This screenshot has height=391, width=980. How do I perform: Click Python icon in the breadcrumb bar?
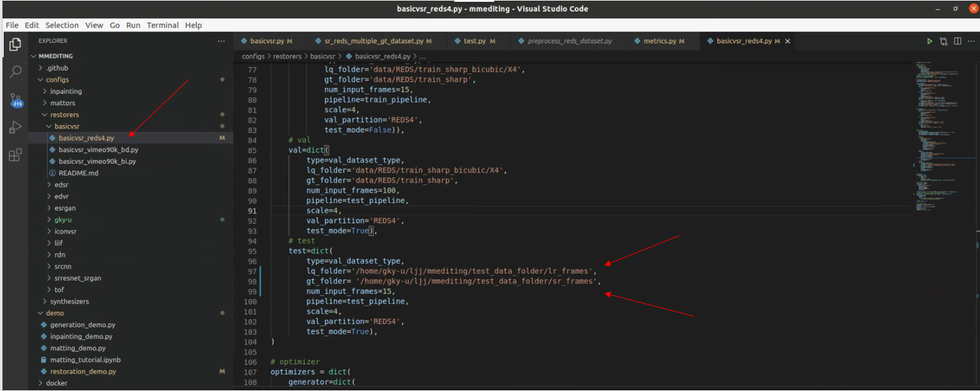[x=349, y=56]
